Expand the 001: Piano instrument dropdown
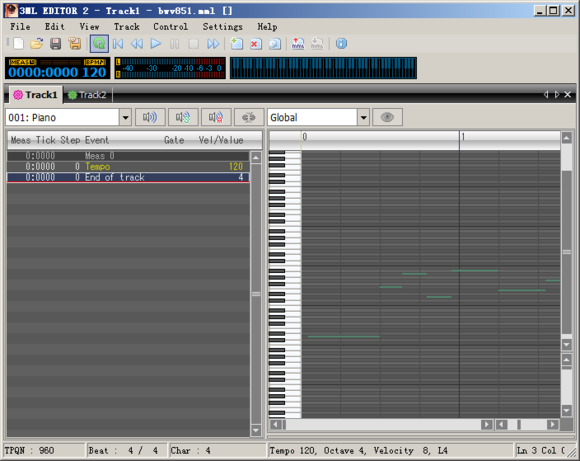580x461 pixels. point(125,118)
